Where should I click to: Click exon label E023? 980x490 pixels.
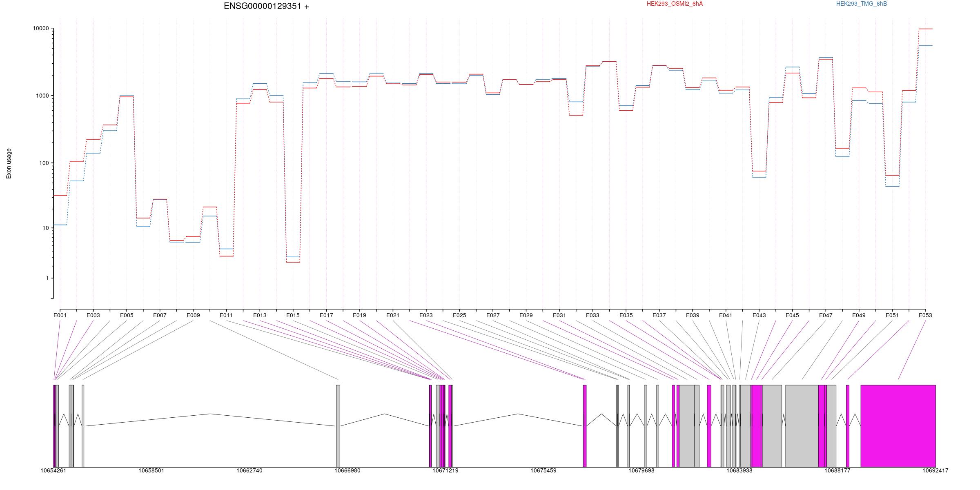426,316
